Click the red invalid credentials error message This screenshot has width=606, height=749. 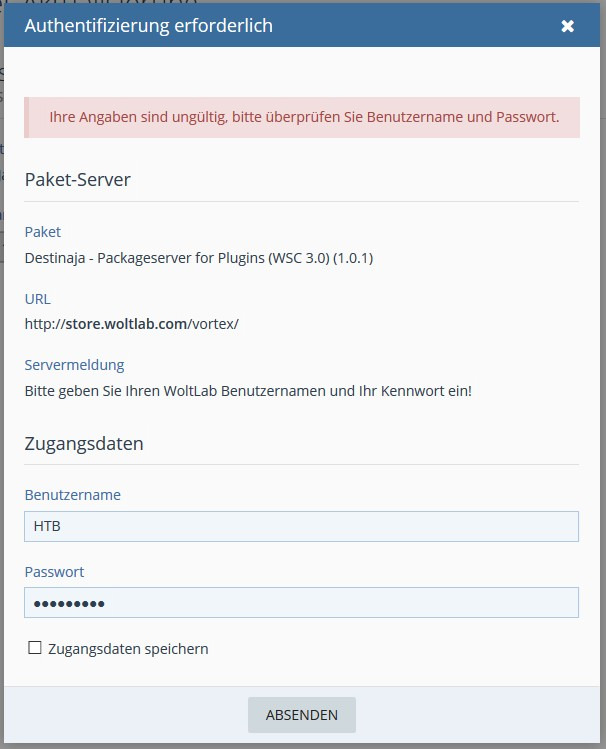(303, 117)
